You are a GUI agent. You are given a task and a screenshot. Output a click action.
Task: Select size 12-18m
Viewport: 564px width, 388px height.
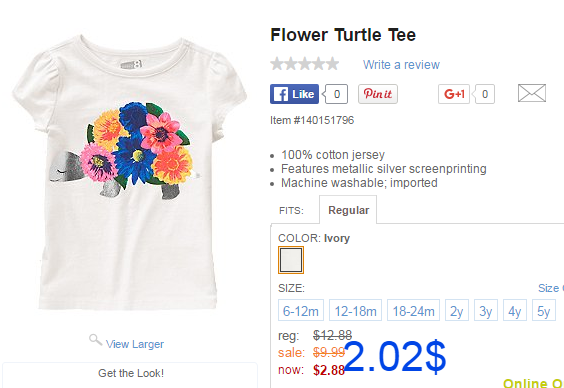click(x=355, y=310)
